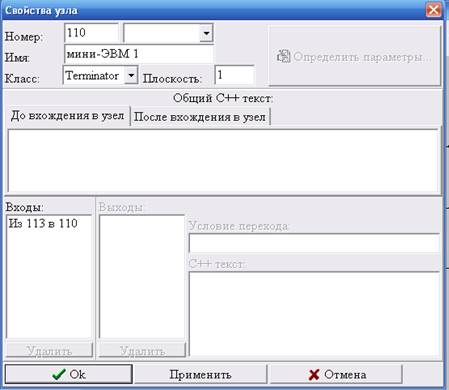Select the Из 113 в 110 input entry
Viewport: 449px width, 390px height.
43,223
